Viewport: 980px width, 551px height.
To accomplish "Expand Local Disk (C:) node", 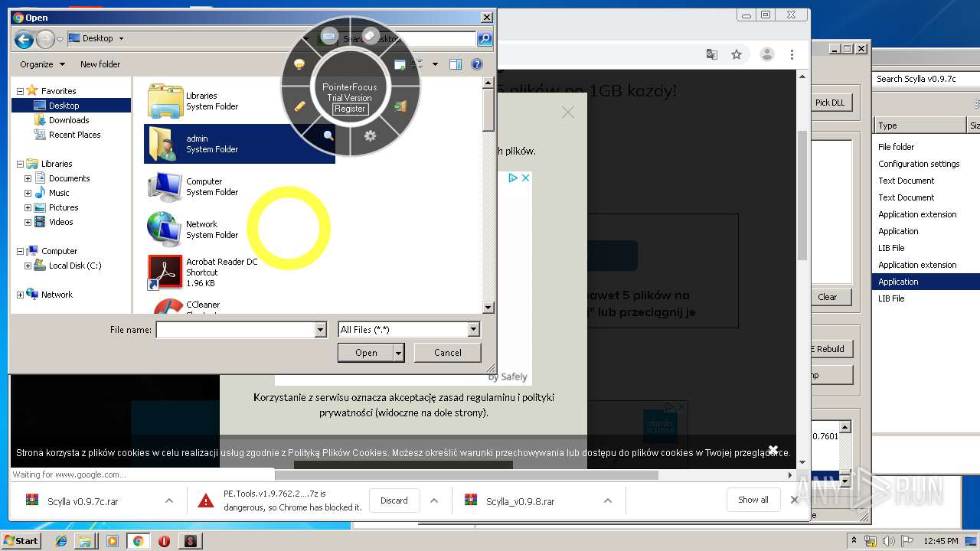I will (x=28, y=266).
